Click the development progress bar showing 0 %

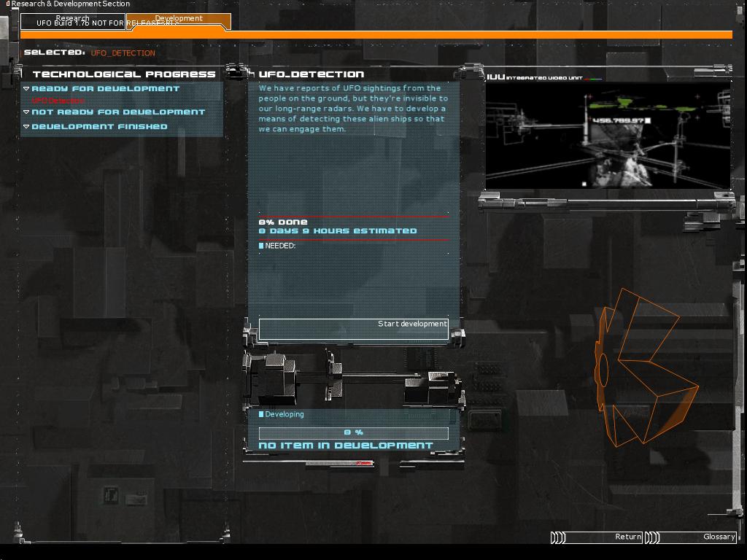coord(354,432)
